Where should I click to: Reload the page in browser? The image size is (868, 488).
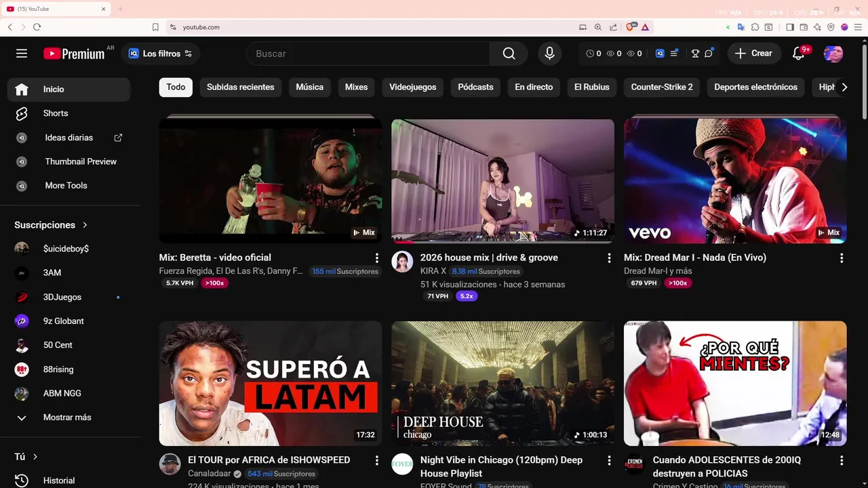(x=37, y=27)
